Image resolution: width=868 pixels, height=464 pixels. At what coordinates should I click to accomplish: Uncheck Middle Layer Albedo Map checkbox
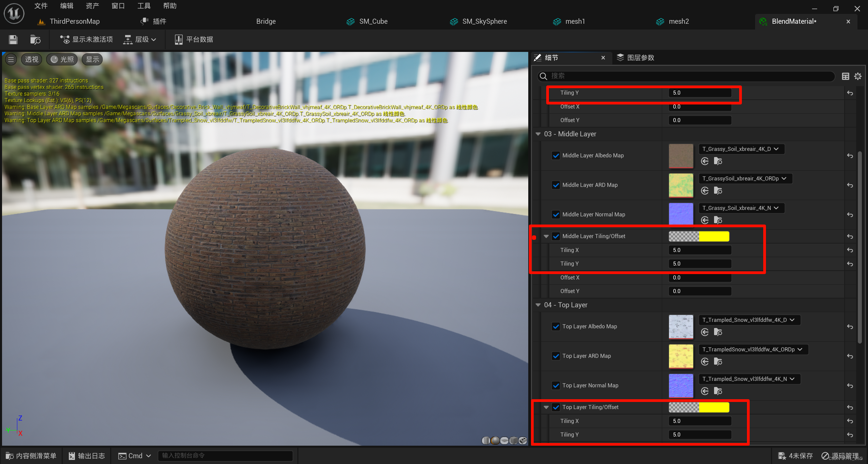coord(556,156)
